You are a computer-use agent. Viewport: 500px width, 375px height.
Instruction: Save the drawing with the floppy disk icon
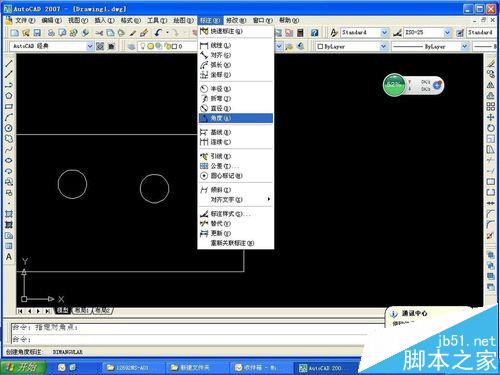coord(37,32)
